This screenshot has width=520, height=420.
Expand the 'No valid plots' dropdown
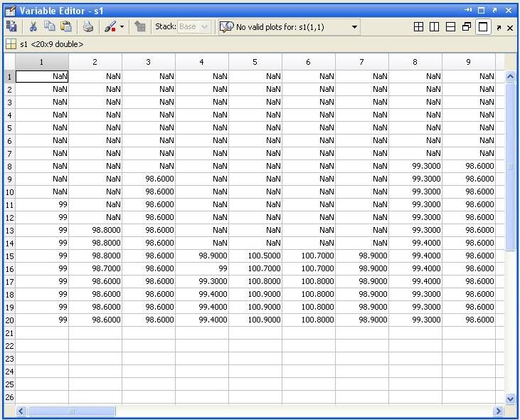click(x=355, y=27)
